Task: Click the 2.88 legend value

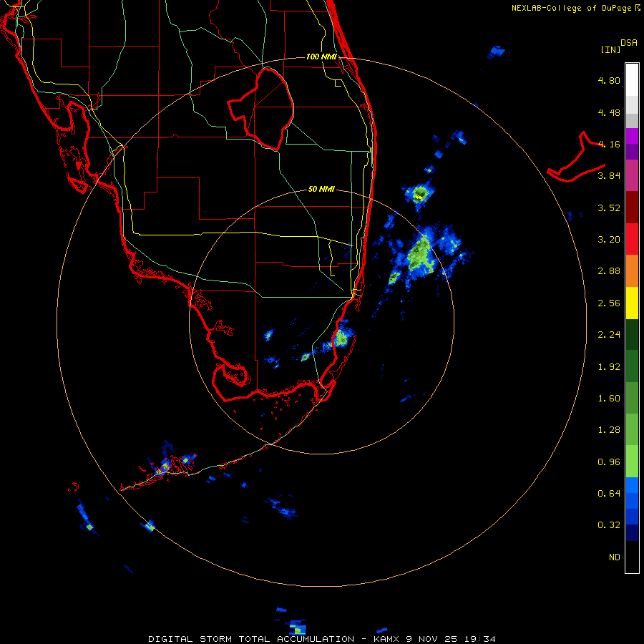Action: (x=609, y=271)
